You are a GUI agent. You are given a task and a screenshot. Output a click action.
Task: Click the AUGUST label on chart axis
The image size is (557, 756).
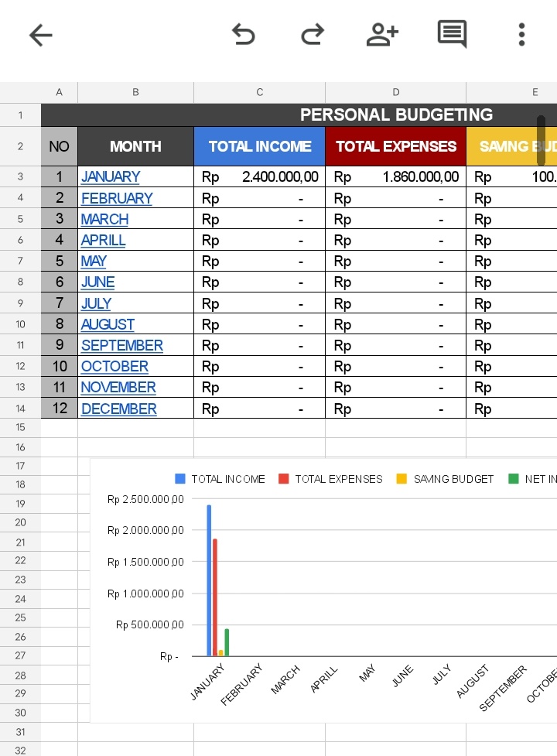pos(472,681)
